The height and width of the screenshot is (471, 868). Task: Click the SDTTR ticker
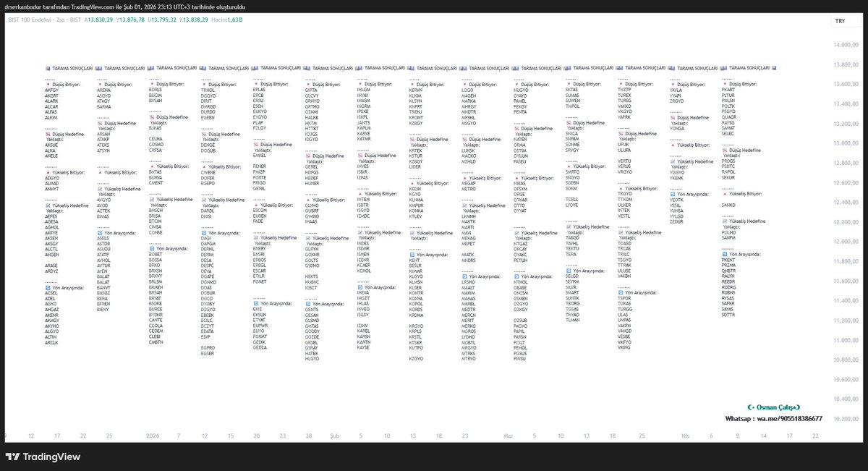(728, 315)
